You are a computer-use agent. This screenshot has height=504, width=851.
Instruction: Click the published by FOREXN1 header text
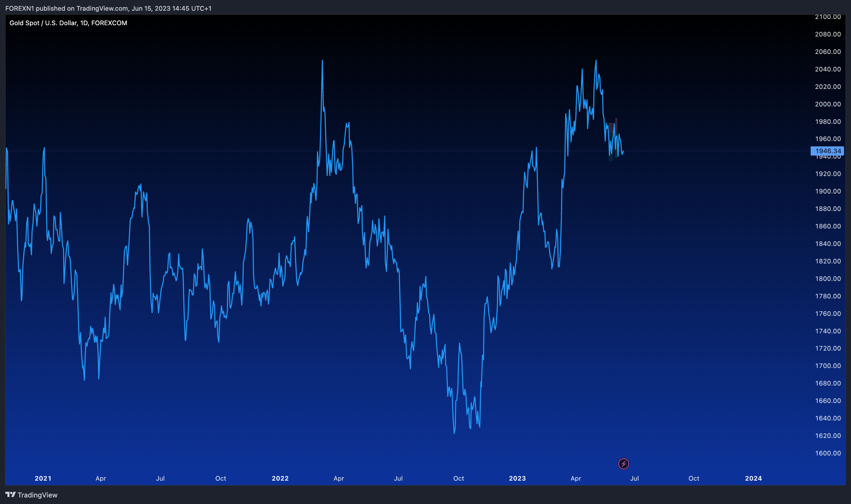(x=108, y=8)
